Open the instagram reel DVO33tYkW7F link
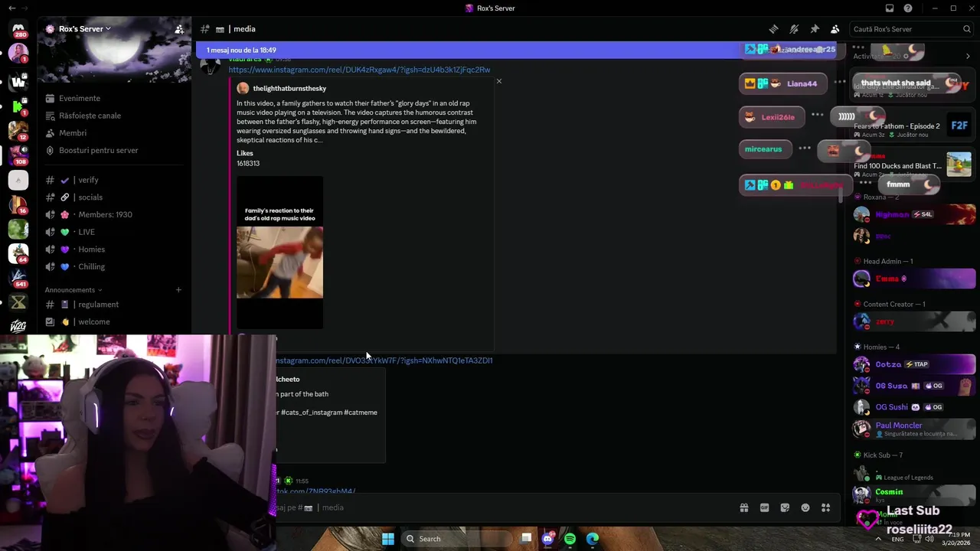Viewport: 980px width, 551px height. point(384,360)
